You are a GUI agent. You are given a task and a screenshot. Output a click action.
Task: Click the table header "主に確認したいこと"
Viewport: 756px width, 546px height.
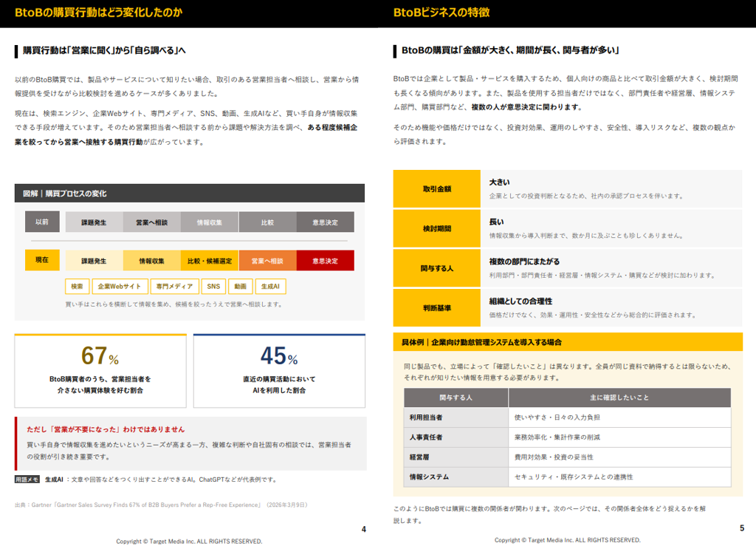click(619, 397)
